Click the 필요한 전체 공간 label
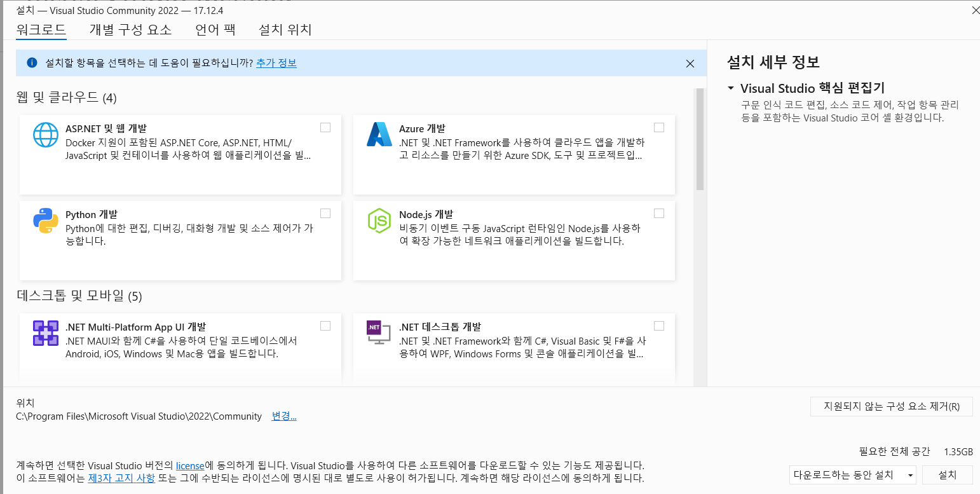The width and height of the screenshot is (980, 494). tap(895, 452)
